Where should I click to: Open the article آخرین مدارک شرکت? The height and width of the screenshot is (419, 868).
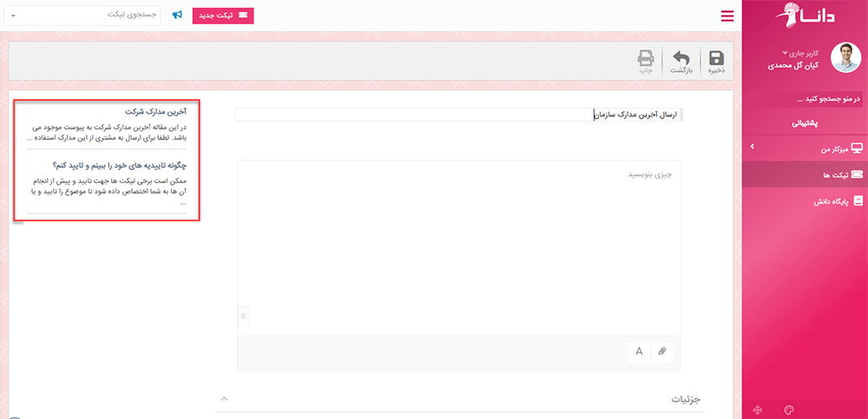[x=155, y=111]
